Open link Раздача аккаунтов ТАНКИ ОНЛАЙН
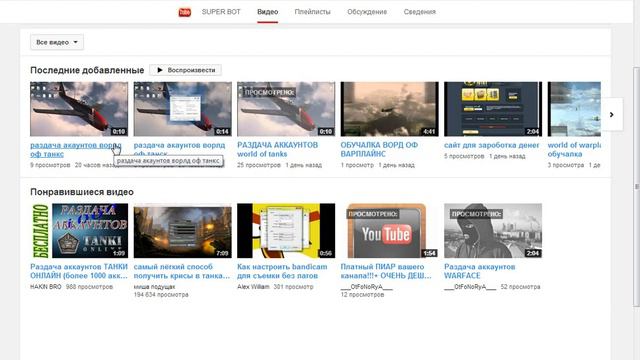This screenshot has height=360, width=640. pos(79,271)
